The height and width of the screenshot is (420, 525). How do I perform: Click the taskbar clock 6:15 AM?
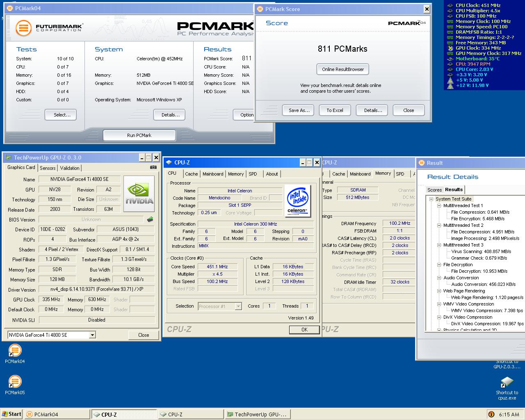click(x=509, y=415)
